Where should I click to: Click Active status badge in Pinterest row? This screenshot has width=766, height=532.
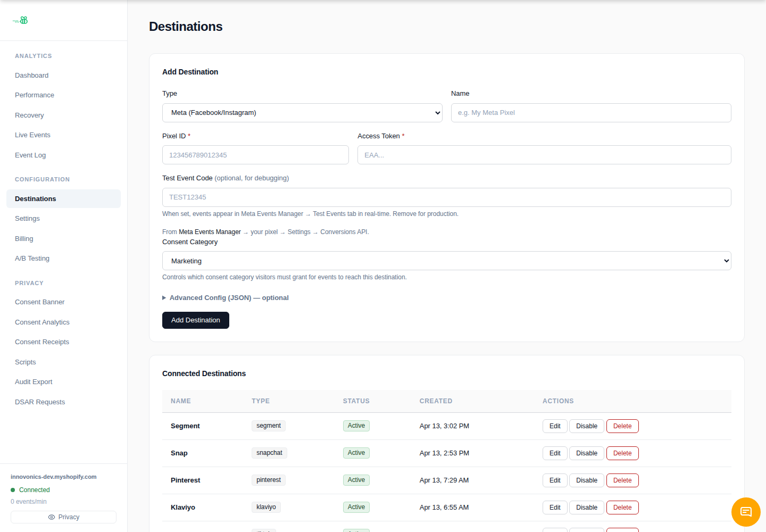[x=356, y=480]
